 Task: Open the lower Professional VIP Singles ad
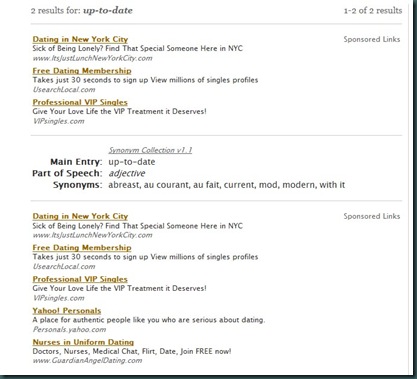click(x=80, y=279)
